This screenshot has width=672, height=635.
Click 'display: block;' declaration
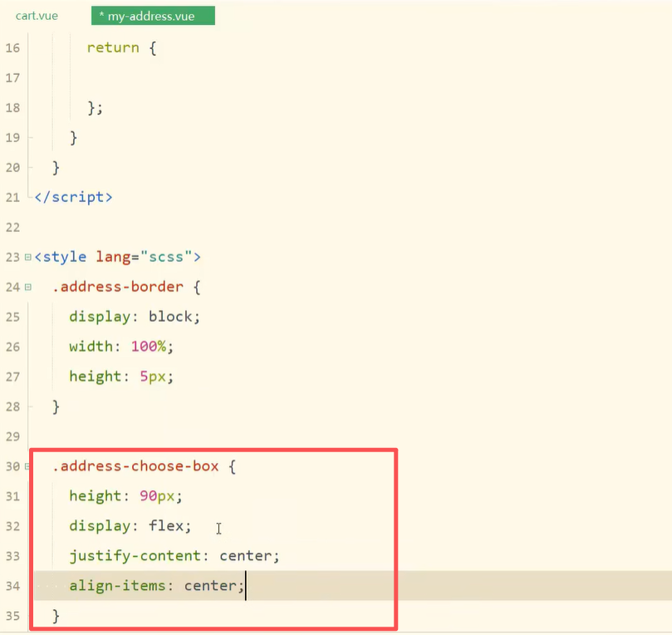pyautogui.click(x=135, y=317)
